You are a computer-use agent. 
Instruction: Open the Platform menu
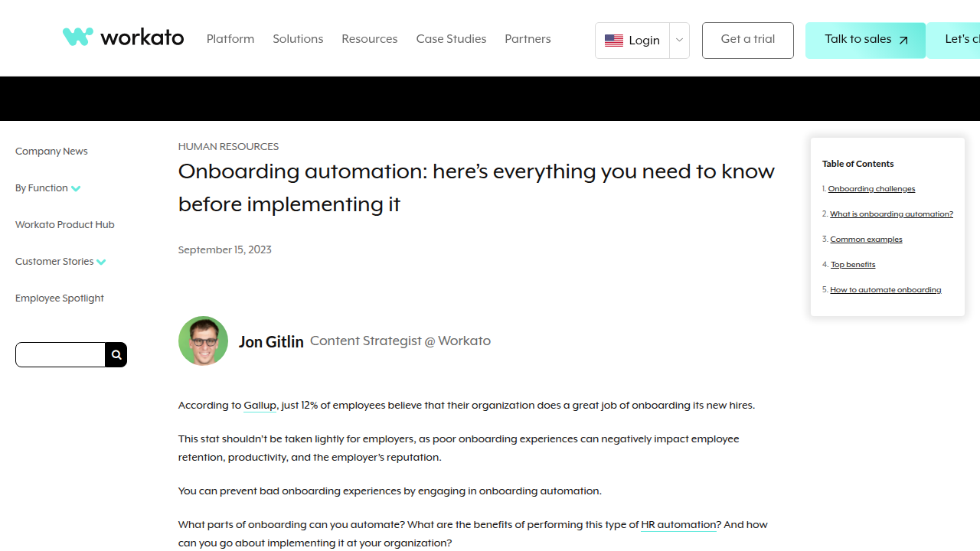point(230,39)
